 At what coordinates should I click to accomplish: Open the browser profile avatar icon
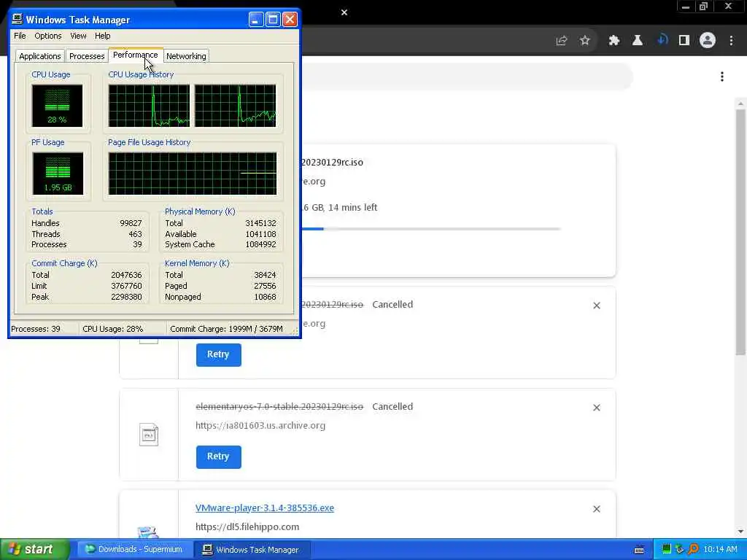tap(708, 41)
